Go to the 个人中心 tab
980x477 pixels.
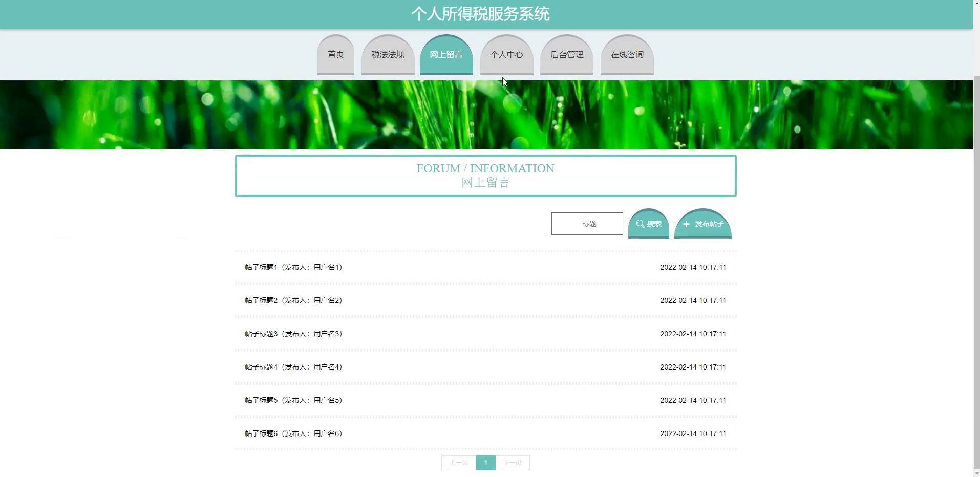[506, 55]
